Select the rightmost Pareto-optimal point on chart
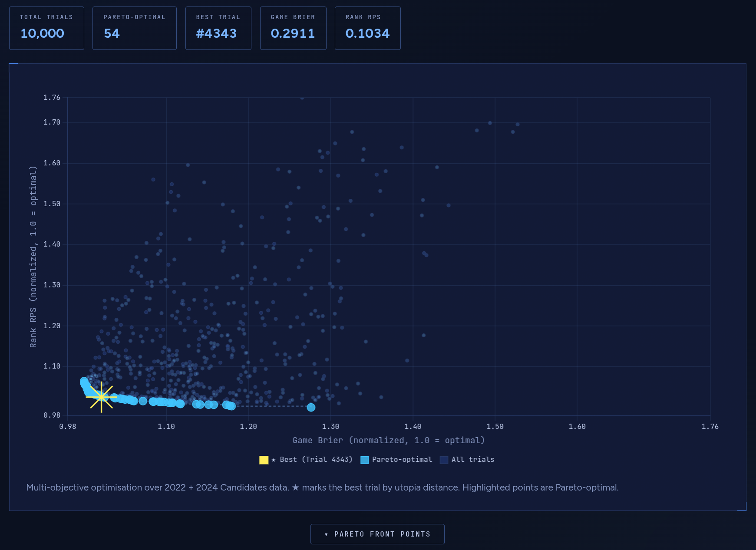756x550 pixels. 311,407
